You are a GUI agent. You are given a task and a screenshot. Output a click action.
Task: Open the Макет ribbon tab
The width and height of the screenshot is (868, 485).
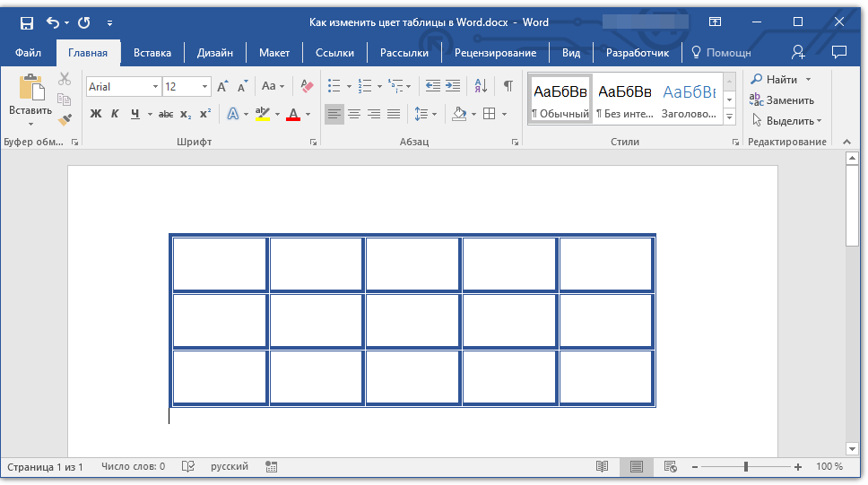click(x=274, y=53)
